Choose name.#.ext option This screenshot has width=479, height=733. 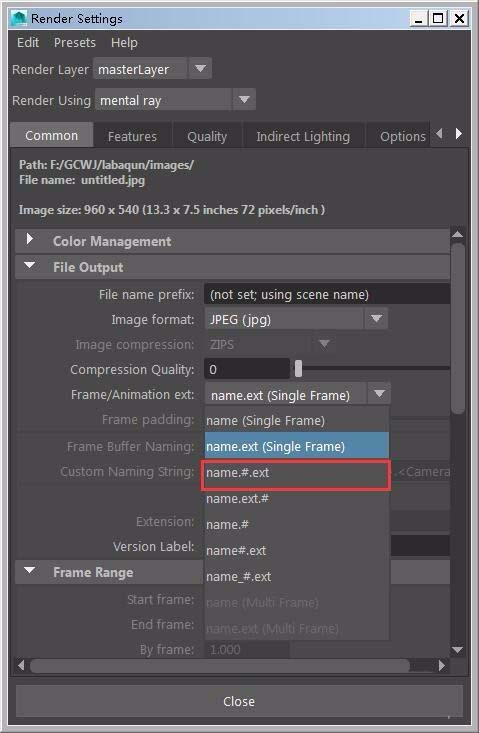tap(297, 473)
